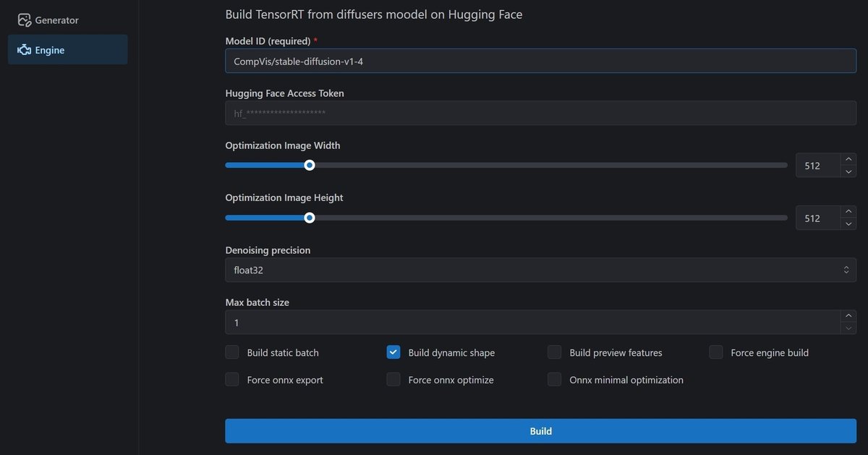868x455 pixels.
Task: Decrease Optimization Image Height with down arrow
Action: (x=848, y=224)
